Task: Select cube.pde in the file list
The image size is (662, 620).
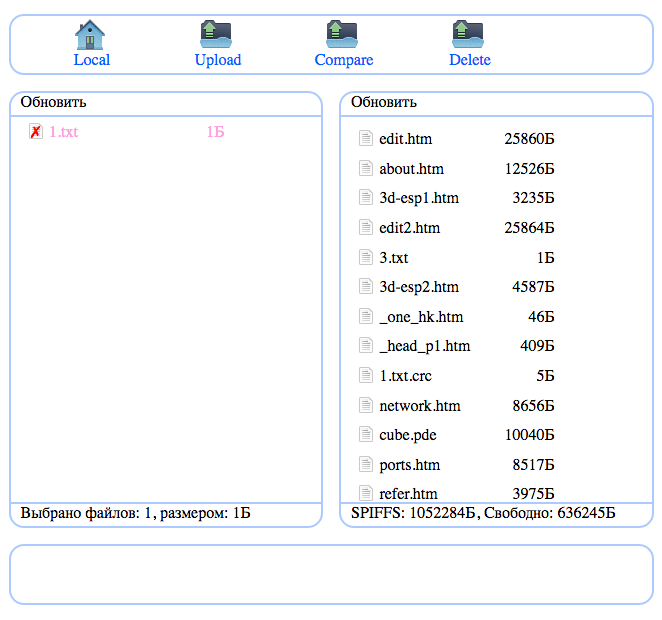Action: 408,435
